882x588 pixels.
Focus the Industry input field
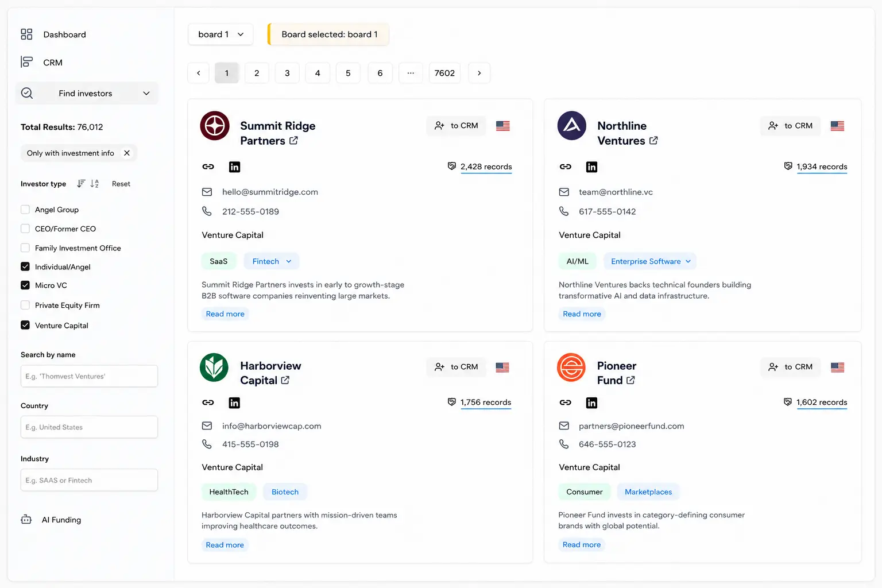coord(89,480)
